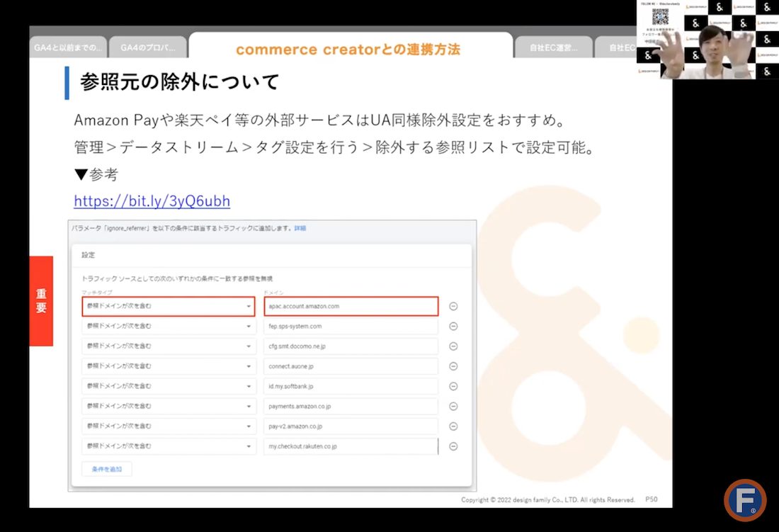Remove the fep.sps-system.com condition row
Screen dimensions: 779x532
point(453,327)
